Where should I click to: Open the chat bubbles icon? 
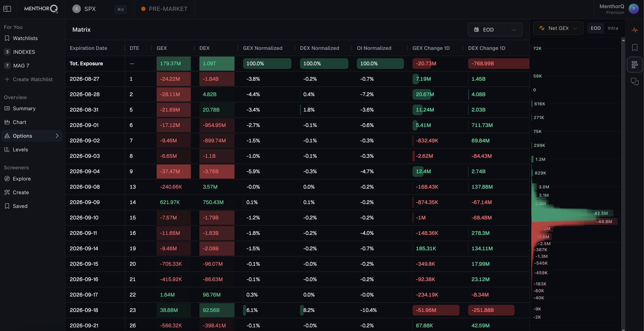coord(635,82)
